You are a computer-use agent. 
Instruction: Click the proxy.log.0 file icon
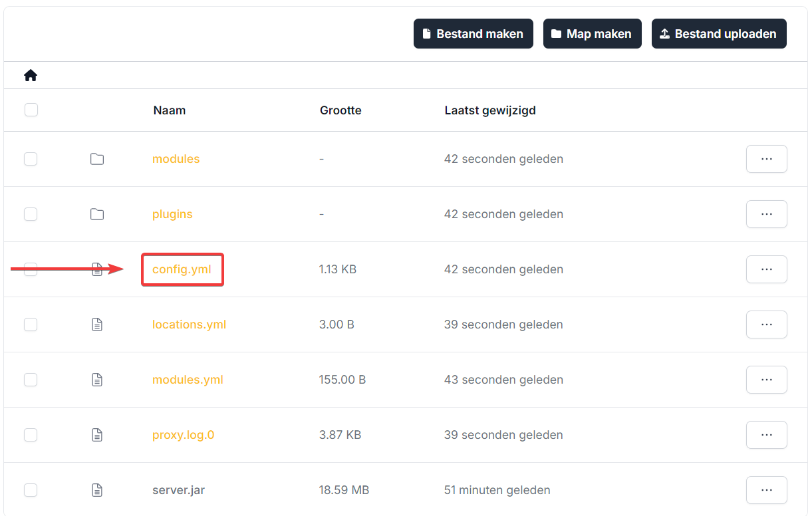(x=97, y=435)
